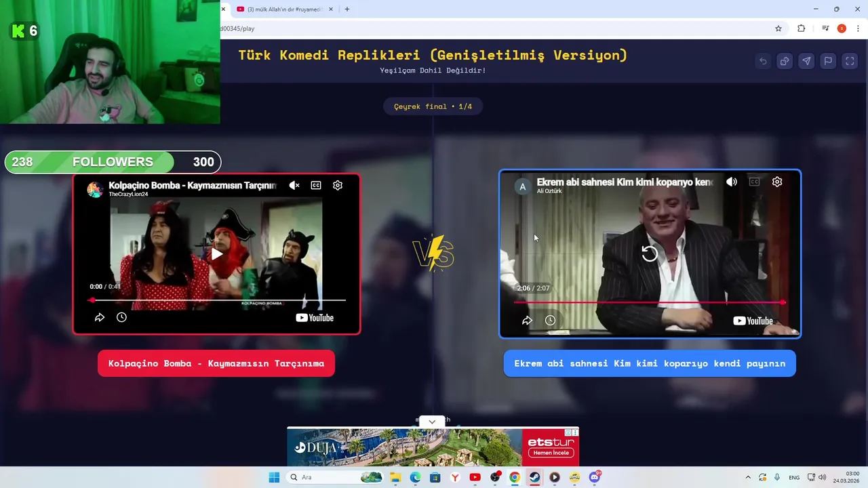Open Discord from taskbar
Viewport: 868px width, 488px height.
click(x=595, y=477)
